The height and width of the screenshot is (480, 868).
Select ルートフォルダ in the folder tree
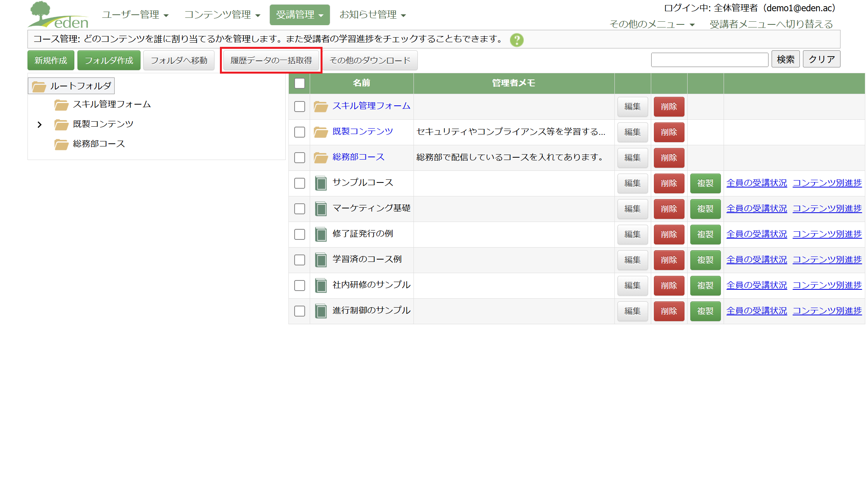[x=71, y=86]
